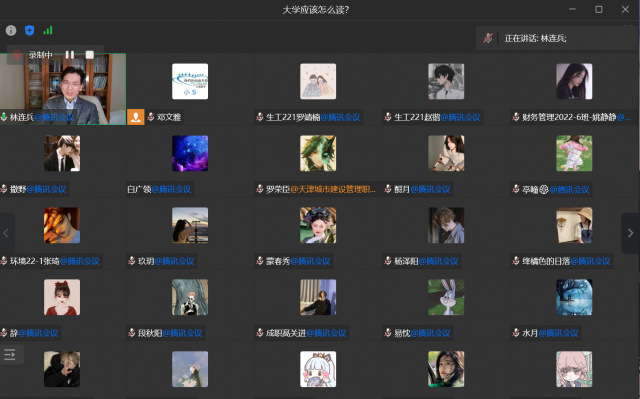640x399 pixels.
Task: Click the green mic icon of 林连兵
Action: click(x=4, y=117)
